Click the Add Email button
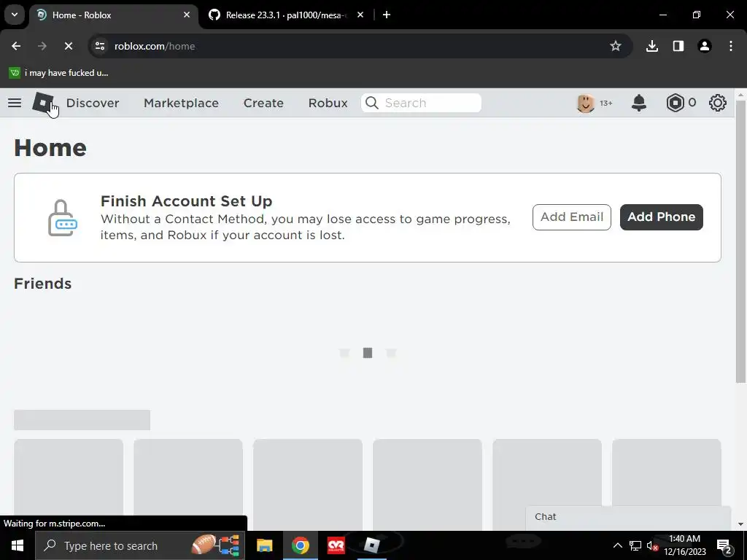 572,217
